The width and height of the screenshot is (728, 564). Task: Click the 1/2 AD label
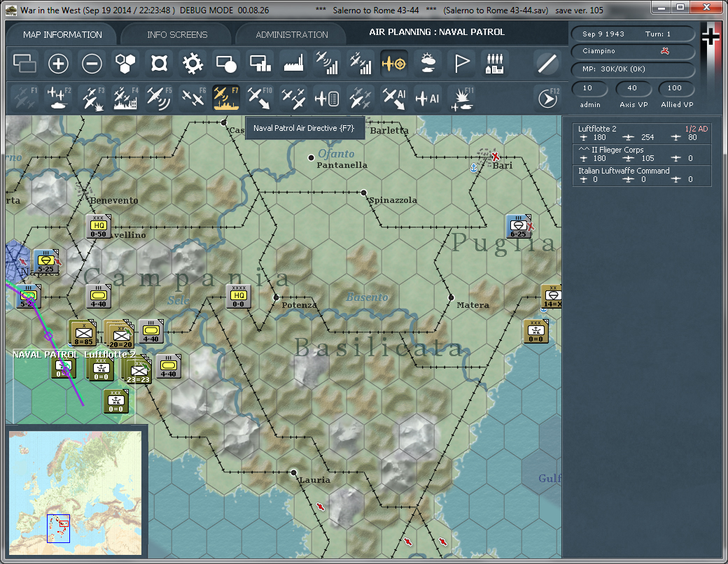[696, 129]
